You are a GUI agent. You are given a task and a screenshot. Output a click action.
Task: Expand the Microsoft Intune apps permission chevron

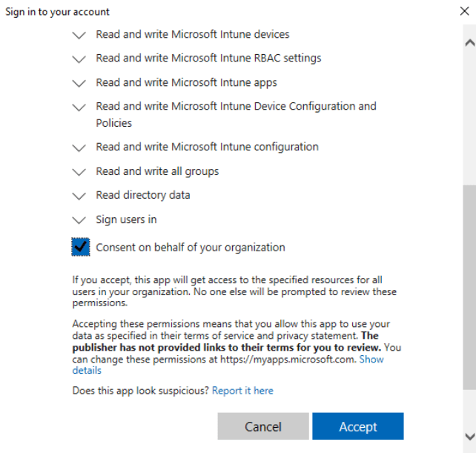79,83
